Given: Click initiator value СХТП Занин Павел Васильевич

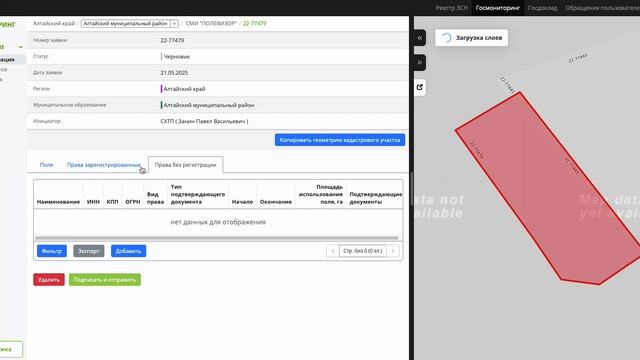Looking at the screenshot, I should click(x=204, y=121).
